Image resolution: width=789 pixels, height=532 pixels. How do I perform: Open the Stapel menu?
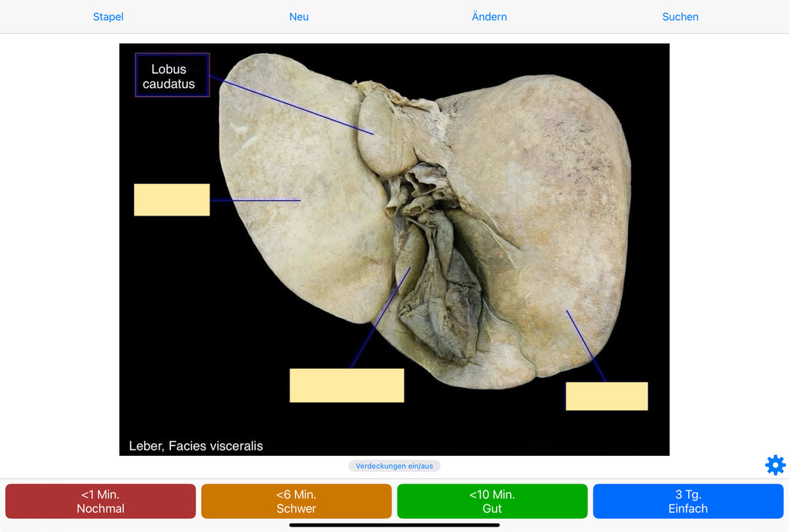pos(107,16)
